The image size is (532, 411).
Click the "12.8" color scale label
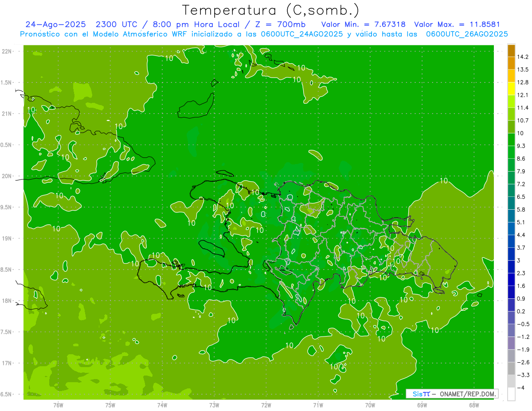(x=524, y=82)
